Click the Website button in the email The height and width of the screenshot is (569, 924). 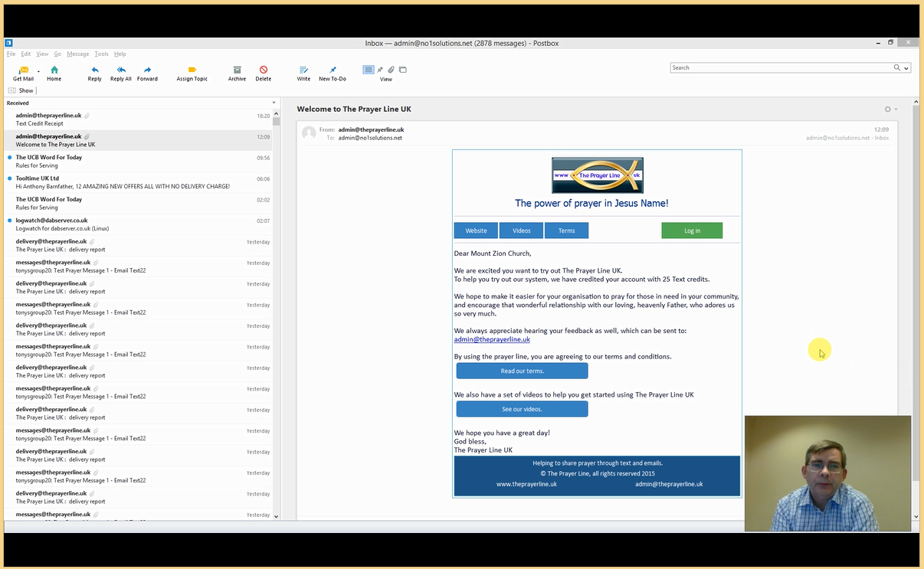tap(476, 231)
